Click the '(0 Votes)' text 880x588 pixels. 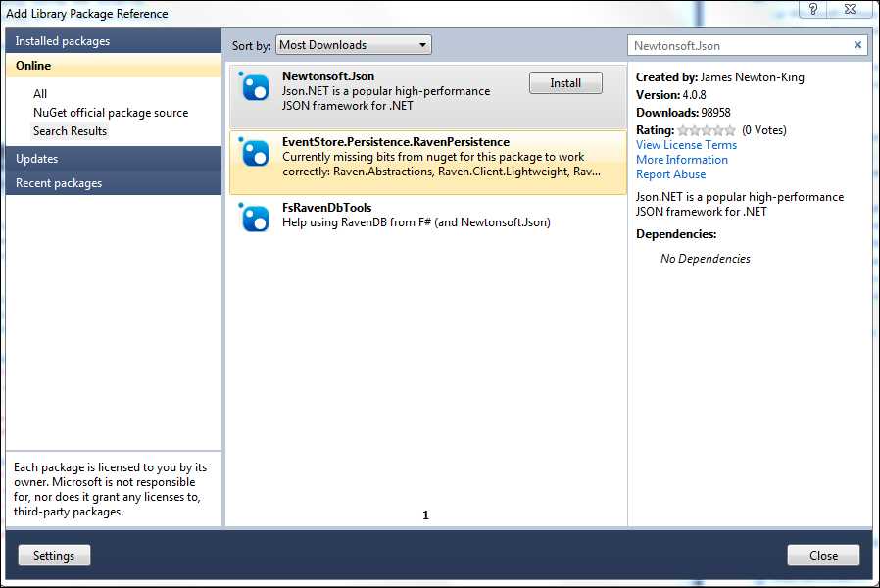click(763, 130)
